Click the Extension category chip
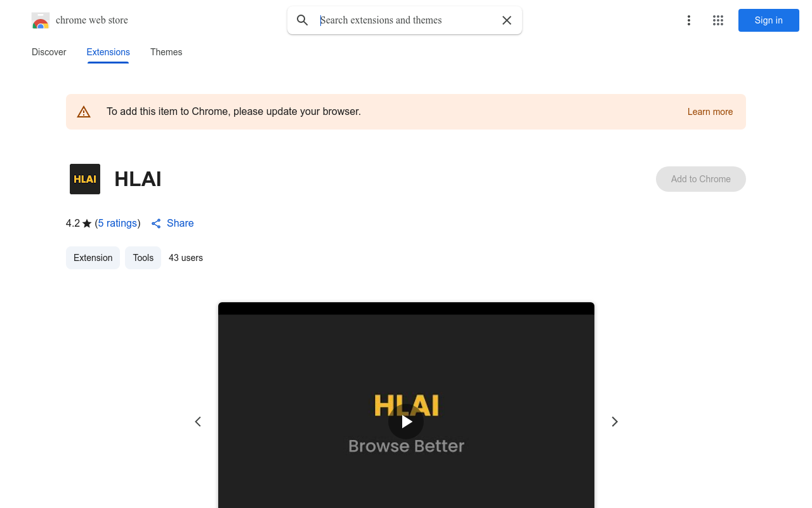Image resolution: width=812 pixels, height=508 pixels. [x=93, y=258]
